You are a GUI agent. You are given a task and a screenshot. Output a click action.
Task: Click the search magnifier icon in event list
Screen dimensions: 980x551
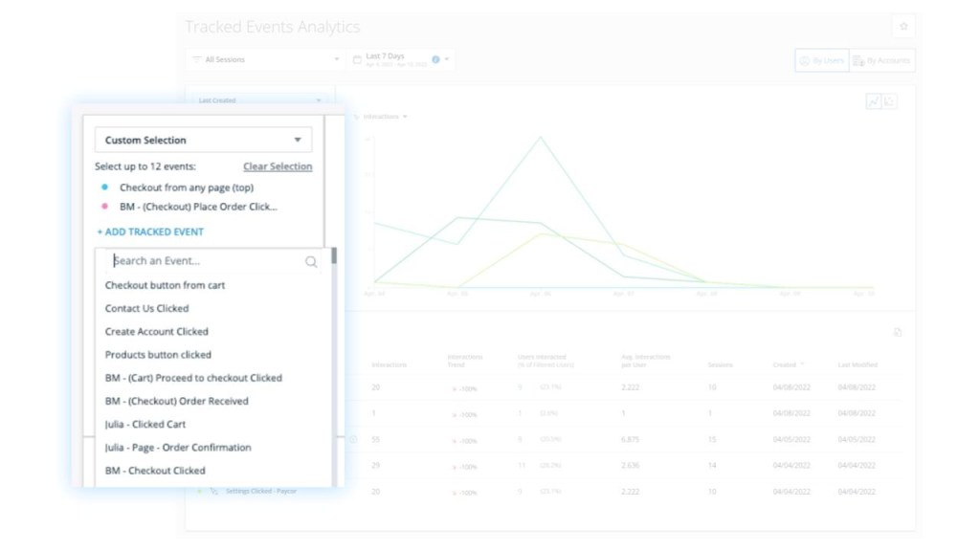pyautogui.click(x=311, y=261)
